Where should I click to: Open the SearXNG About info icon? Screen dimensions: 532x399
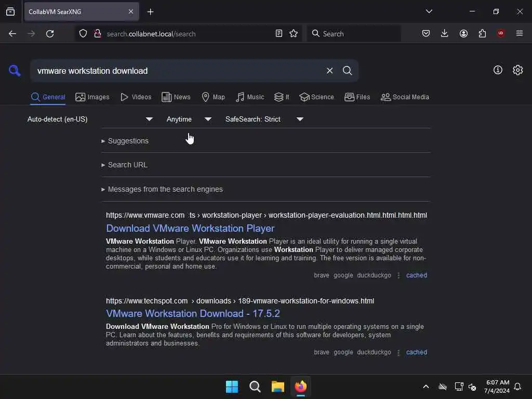click(x=498, y=70)
